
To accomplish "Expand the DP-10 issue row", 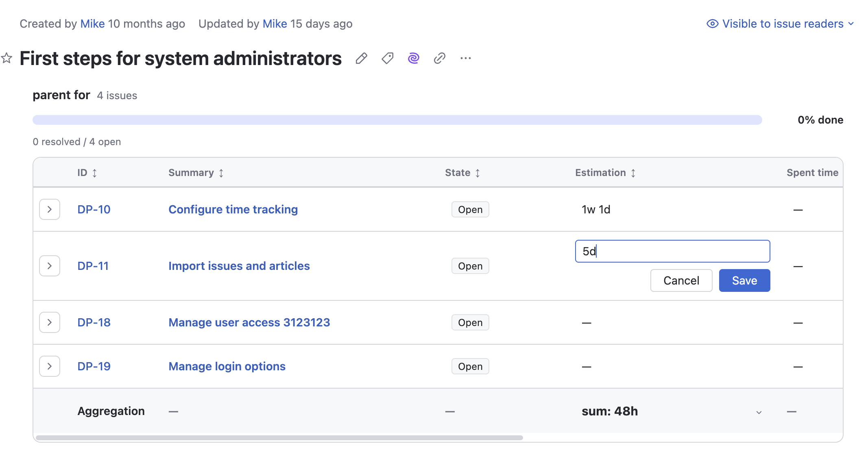I will (49, 209).
